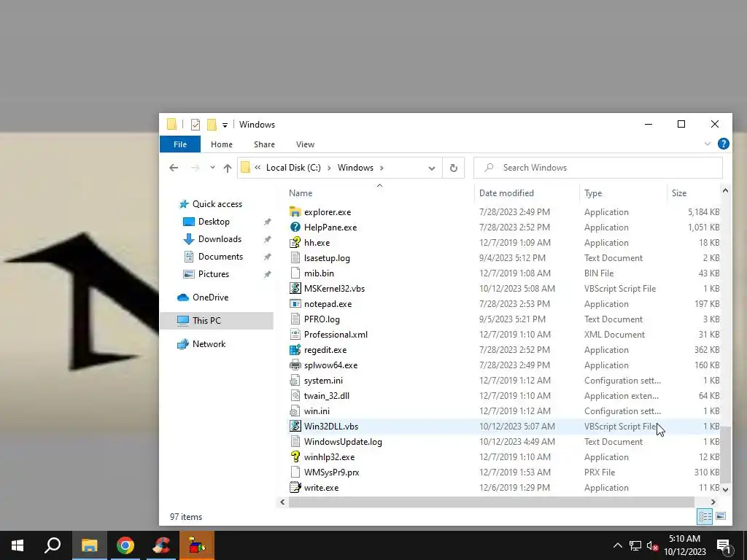Go up one folder level arrow
This screenshot has height=560, width=747.
[x=228, y=168]
